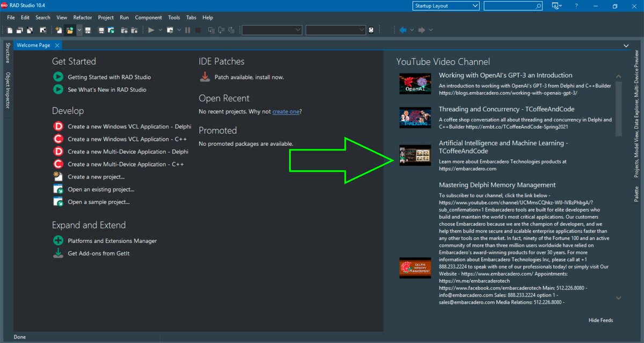
Task: Click the See What's New play icon
Action: (x=58, y=90)
